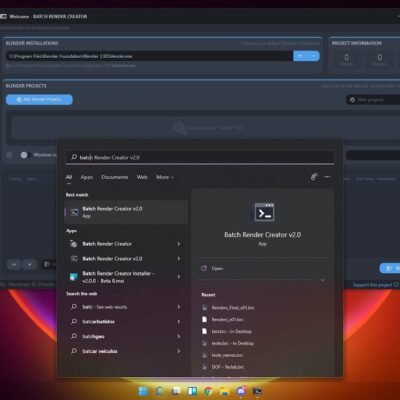This screenshot has width=400, height=400.
Task: Expand the 'batchgeo' suggestion arrow
Action: (179, 336)
